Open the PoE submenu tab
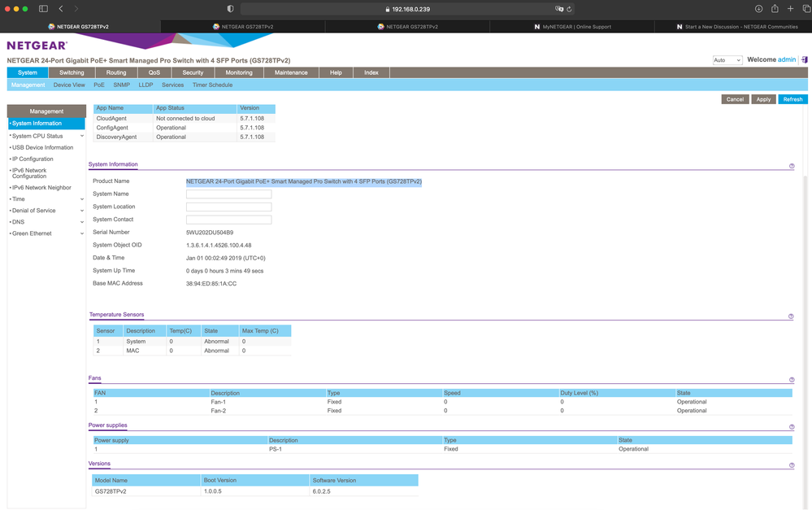Image resolution: width=812 pixels, height=510 pixels. tap(99, 85)
